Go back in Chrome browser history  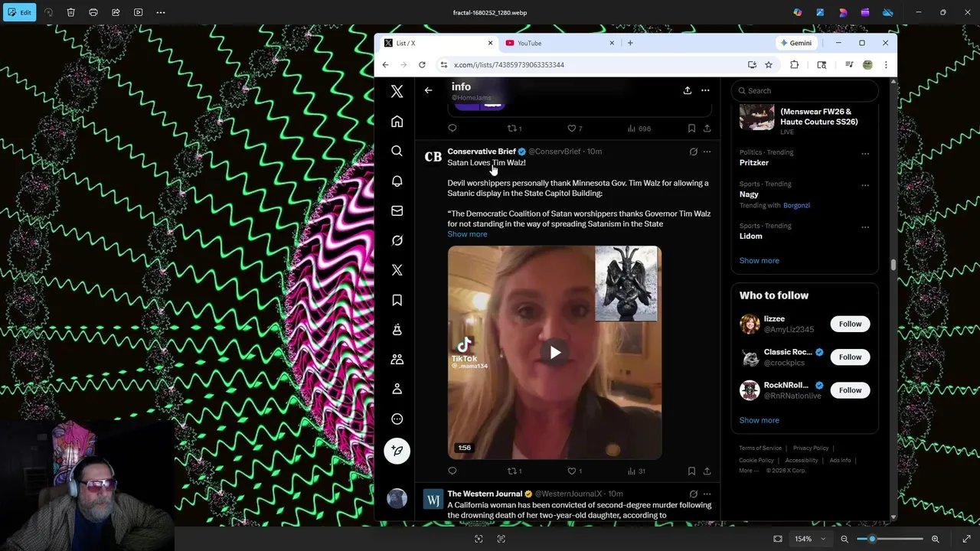click(385, 65)
